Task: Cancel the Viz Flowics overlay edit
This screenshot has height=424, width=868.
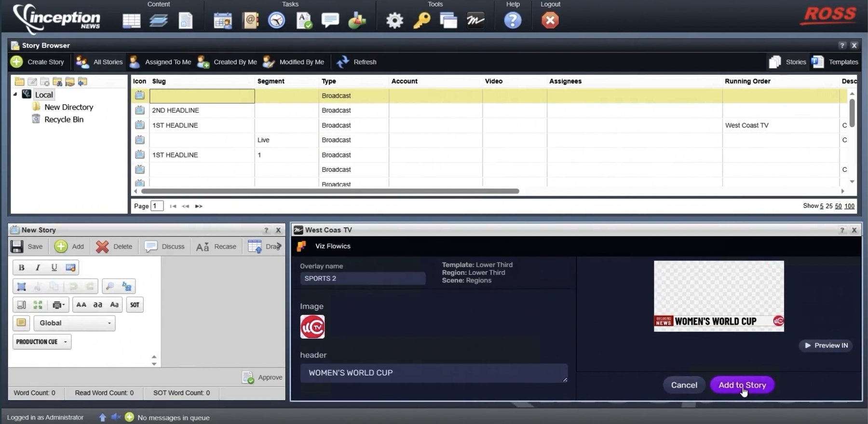Action: [684, 385]
